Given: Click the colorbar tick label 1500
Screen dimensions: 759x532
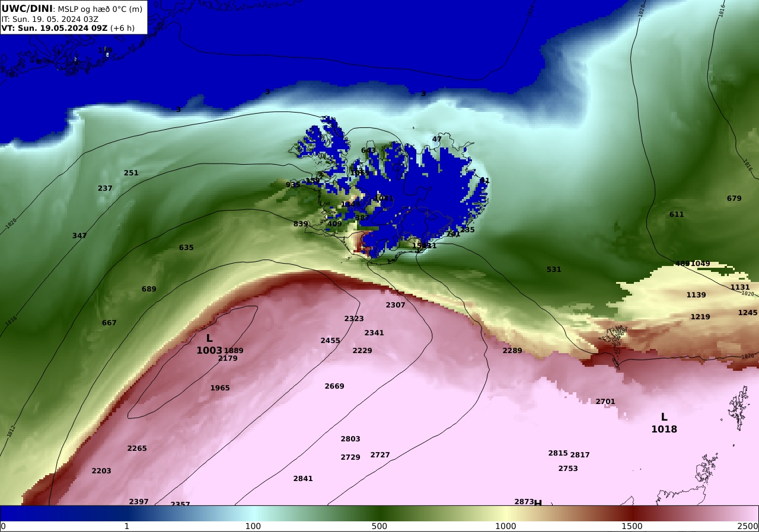Looking at the screenshot, I should (x=632, y=526).
